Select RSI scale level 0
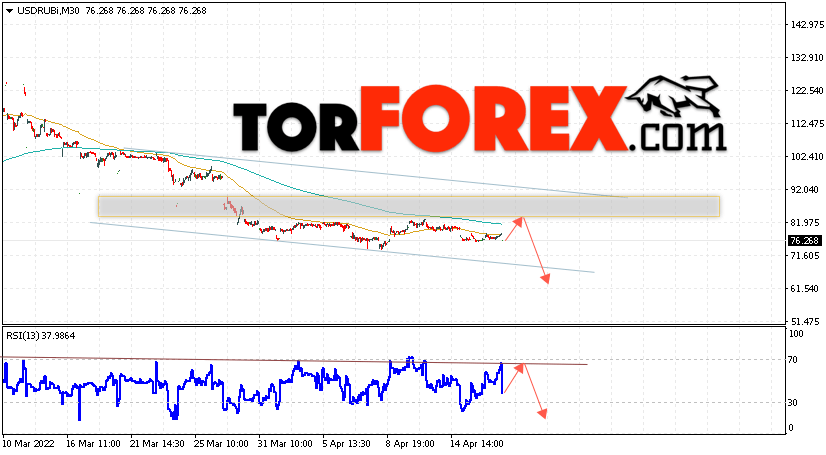The width and height of the screenshot is (826, 455). tap(791, 428)
